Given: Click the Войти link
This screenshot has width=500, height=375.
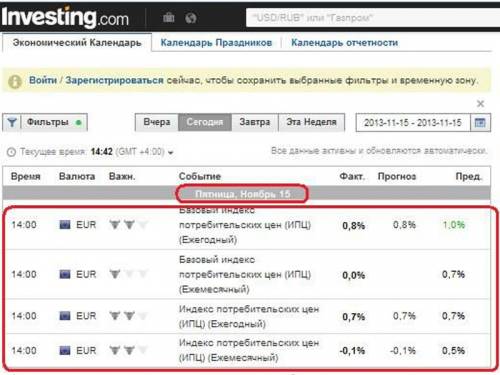Looking at the screenshot, I should point(43,80).
